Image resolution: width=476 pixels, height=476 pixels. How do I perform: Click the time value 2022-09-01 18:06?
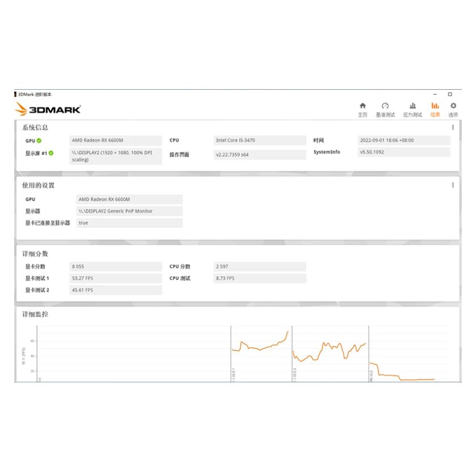404,140
